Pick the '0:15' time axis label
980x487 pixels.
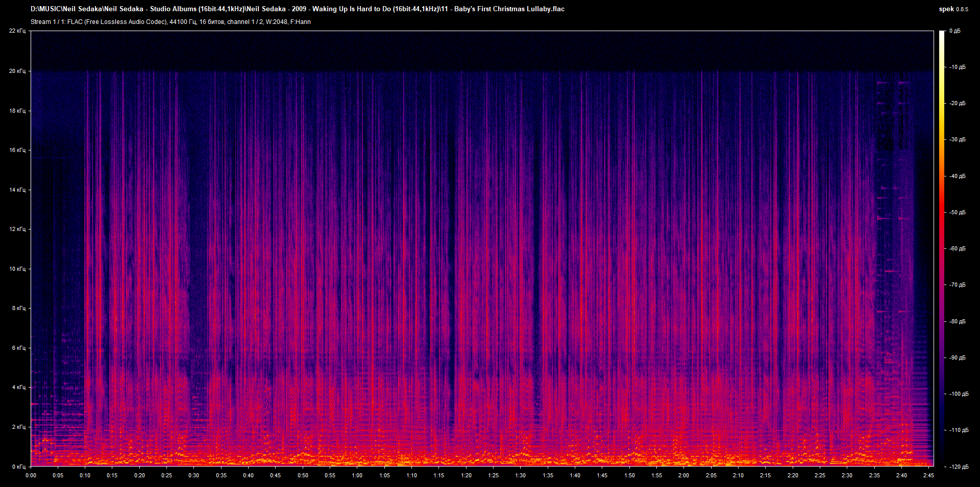(x=112, y=475)
